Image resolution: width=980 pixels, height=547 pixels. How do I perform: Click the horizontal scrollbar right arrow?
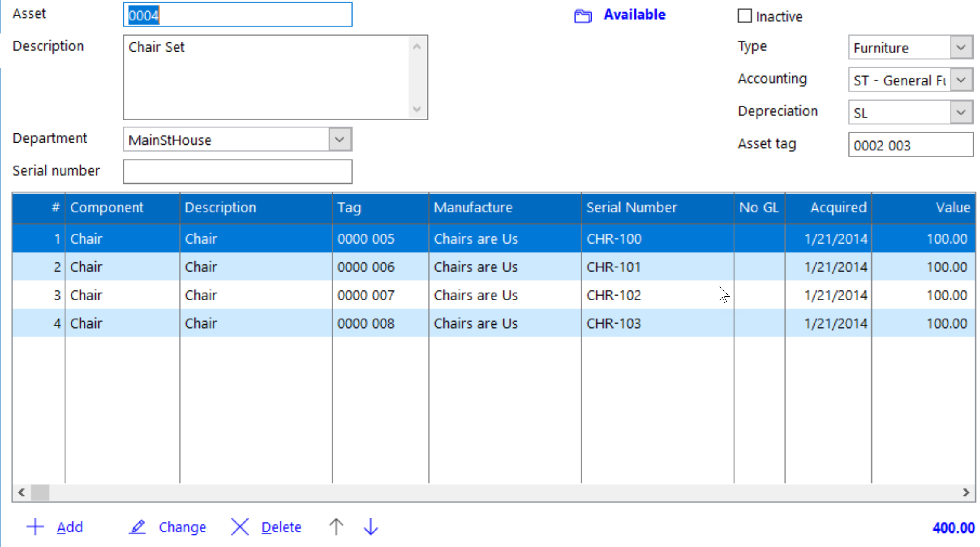click(966, 492)
